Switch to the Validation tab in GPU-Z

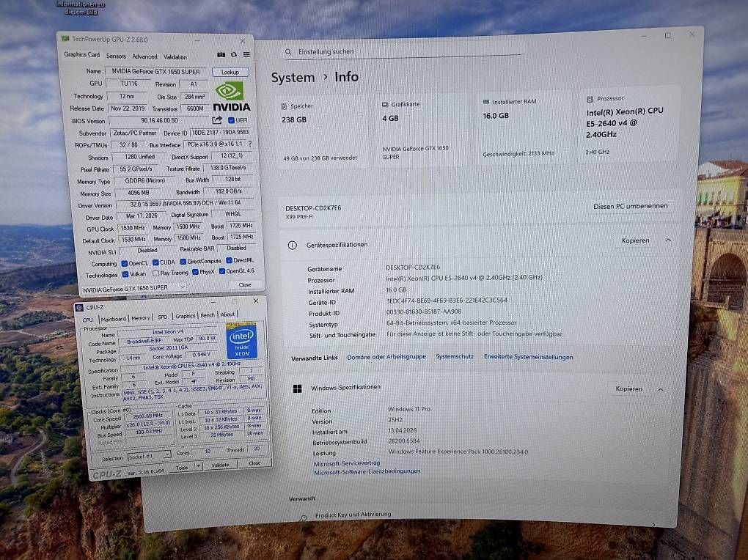click(175, 56)
